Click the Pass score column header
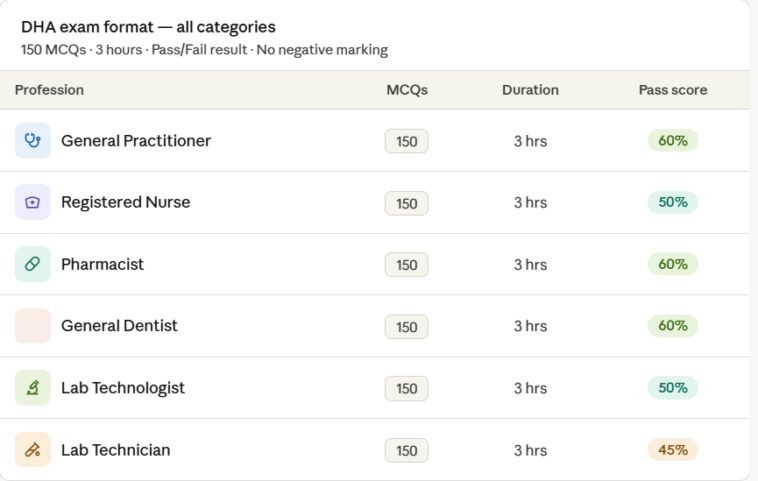758x481 pixels. click(x=673, y=90)
